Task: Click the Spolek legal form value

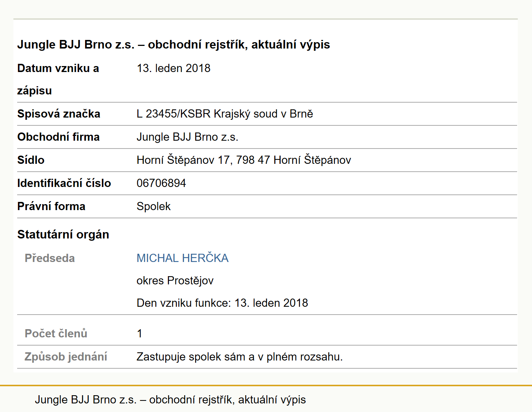Action: pyautogui.click(x=154, y=206)
